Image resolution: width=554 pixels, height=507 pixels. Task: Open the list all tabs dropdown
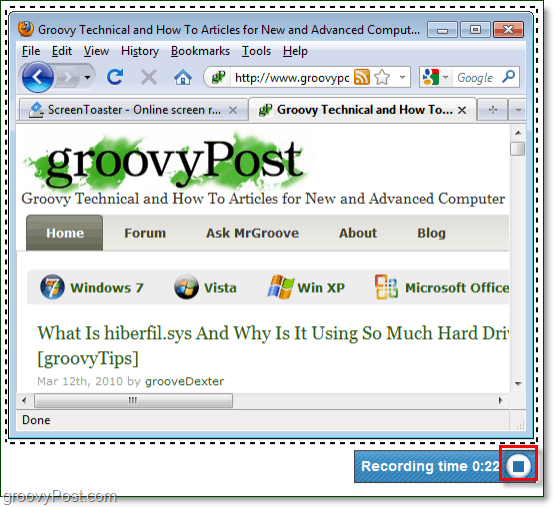tap(518, 110)
